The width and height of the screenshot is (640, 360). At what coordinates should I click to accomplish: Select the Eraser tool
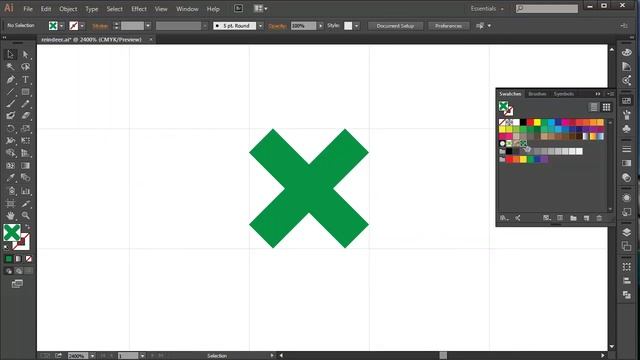25,116
